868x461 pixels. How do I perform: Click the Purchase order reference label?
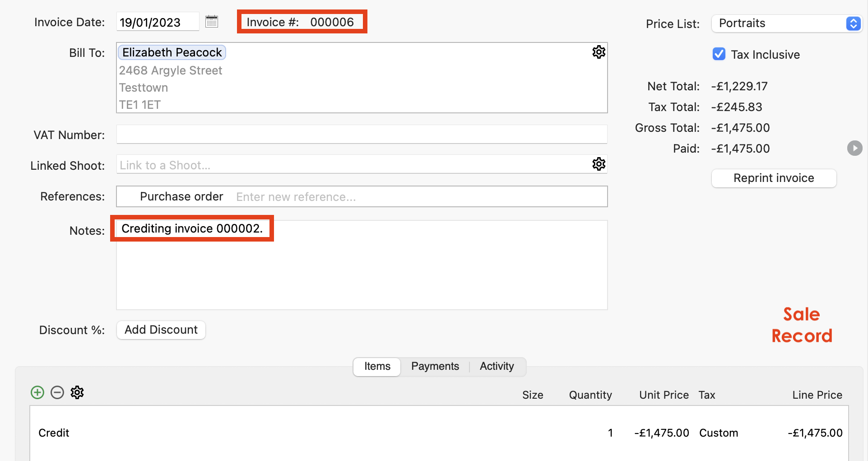(181, 196)
